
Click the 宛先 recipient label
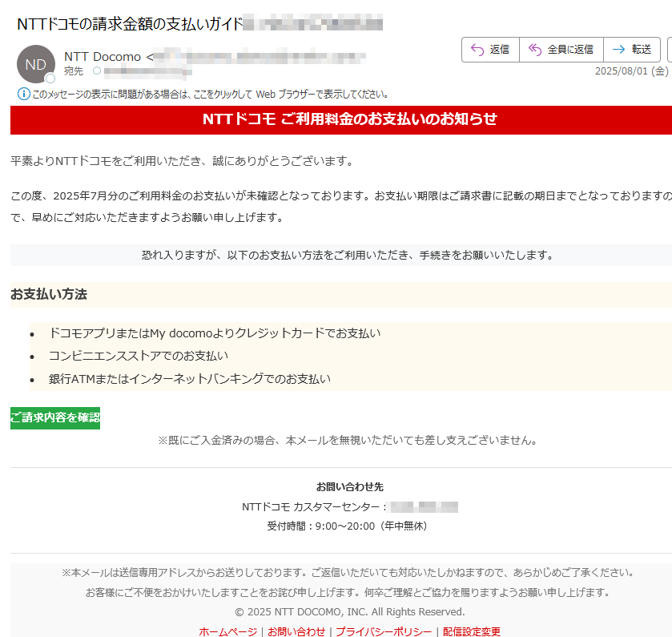click(73, 71)
